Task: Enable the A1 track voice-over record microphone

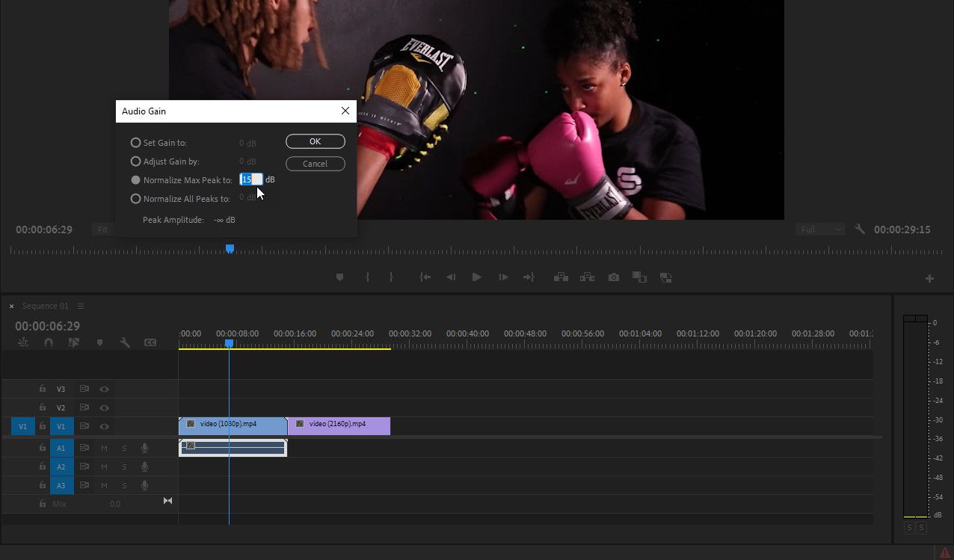Action: coord(144,448)
